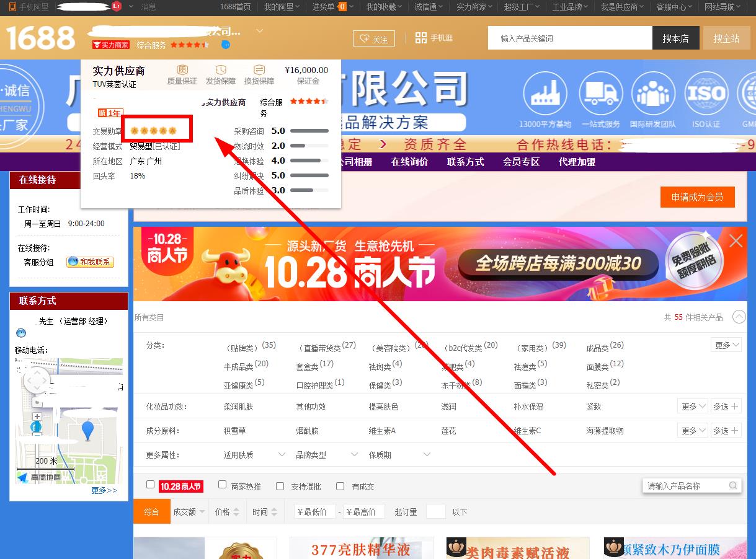Click the 13000平方基地 factory icon
This screenshot has height=559, width=756.
[x=545, y=95]
